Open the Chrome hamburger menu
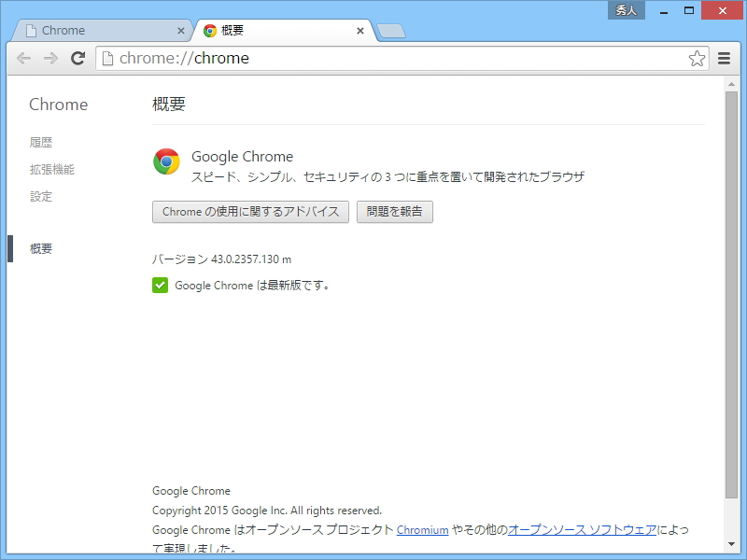The width and height of the screenshot is (747, 560). (x=724, y=58)
